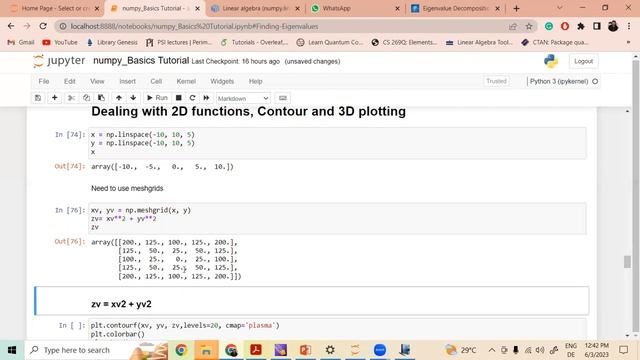
Task: Move selected cell down arrow
Action: click(x=133, y=98)
